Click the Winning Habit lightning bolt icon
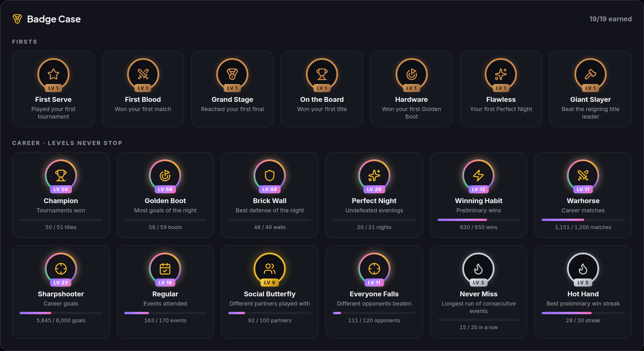The width and height of the screenshot is (644, 351). pyautogui.click(x=478, y=175)
